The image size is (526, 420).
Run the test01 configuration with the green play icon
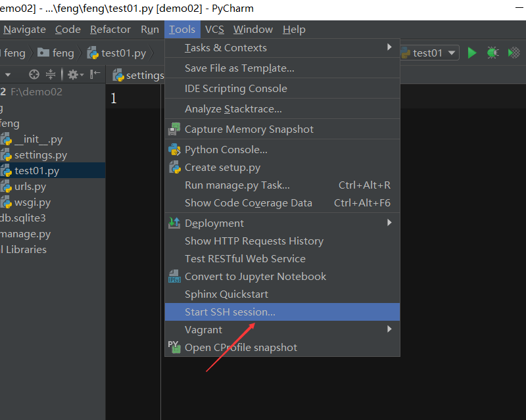472,53
